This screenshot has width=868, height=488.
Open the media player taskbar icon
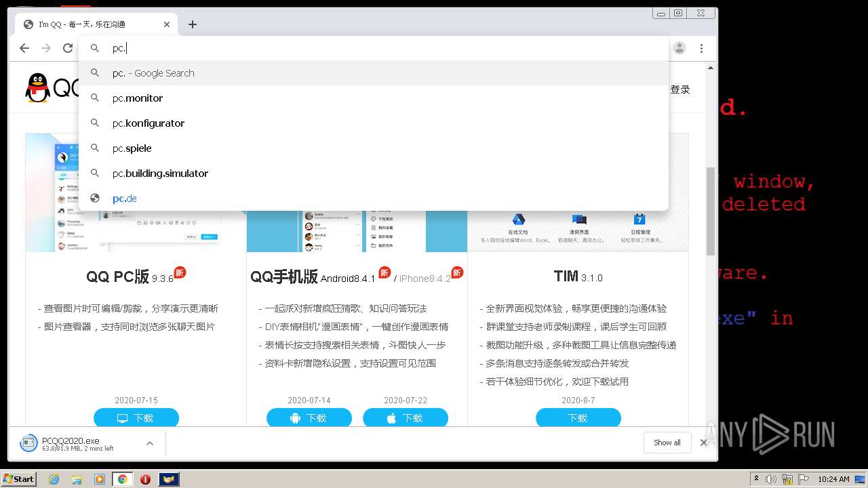pos(100,479)
